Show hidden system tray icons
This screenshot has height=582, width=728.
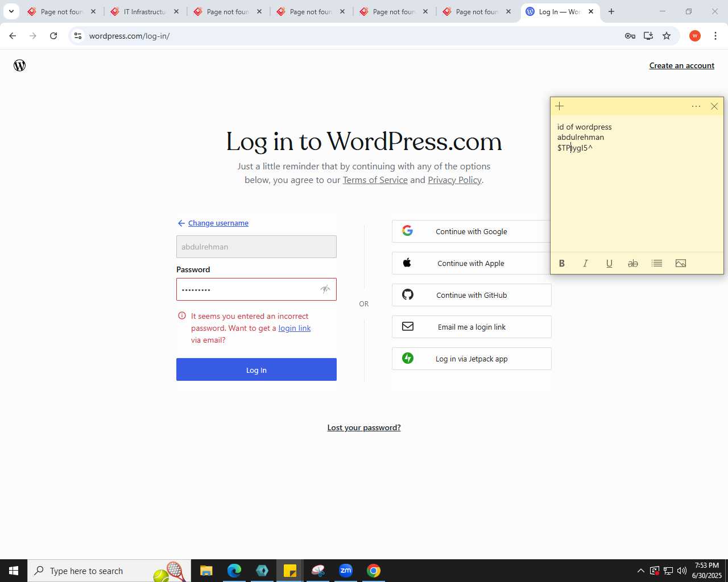coord(641,571)
